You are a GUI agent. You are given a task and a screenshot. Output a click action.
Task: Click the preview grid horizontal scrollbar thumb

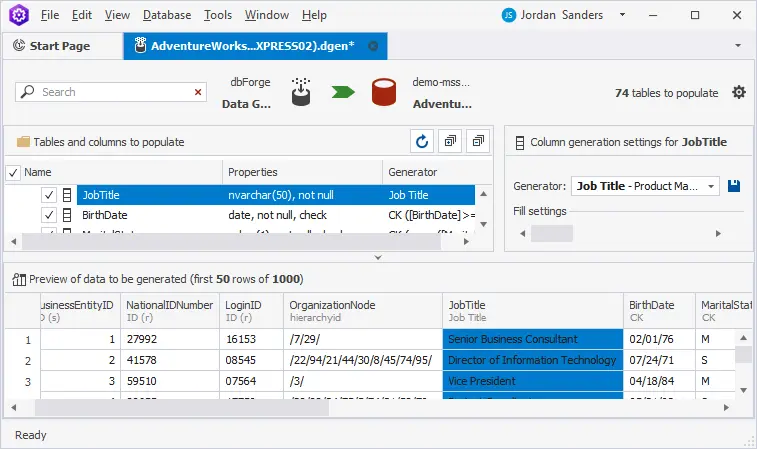click(182, 407)
